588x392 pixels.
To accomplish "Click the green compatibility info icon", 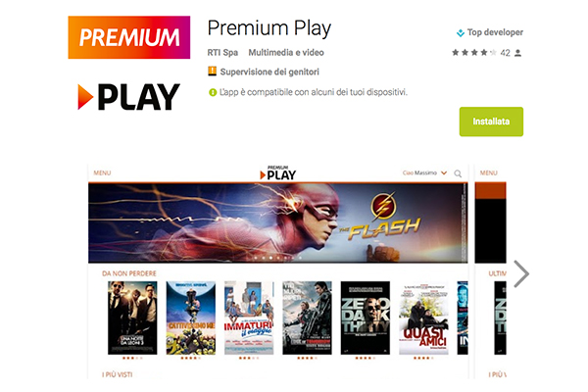I will [x=213, y=92].
